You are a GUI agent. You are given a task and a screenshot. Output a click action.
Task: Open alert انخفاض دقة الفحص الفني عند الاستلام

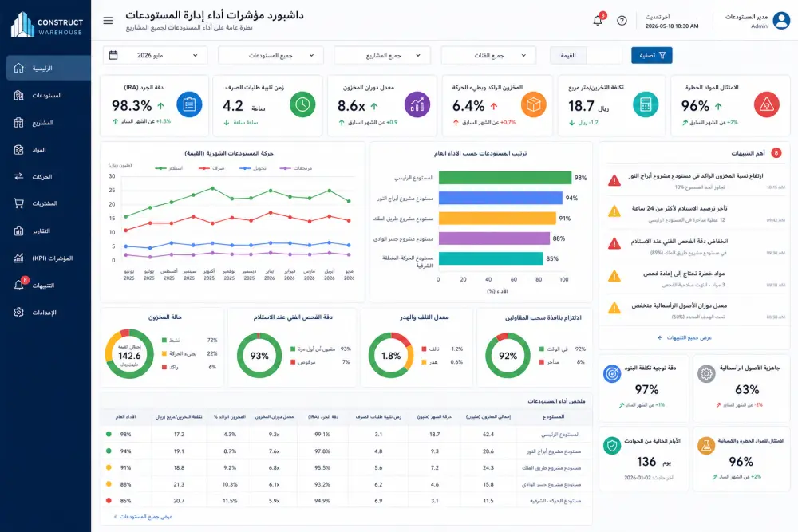tap(696, 246)
